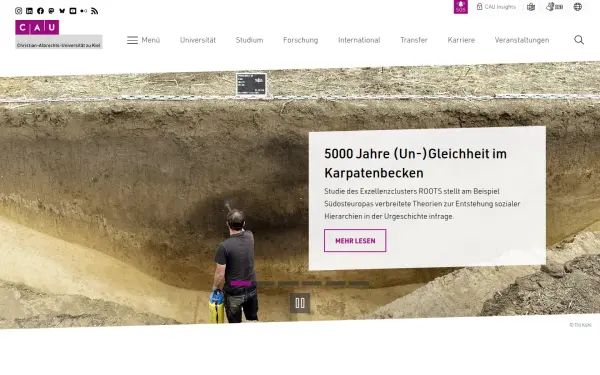This screenshot has width=600, height=375.
Task: Open the Transfer menu item
Action: click(414, 40)
